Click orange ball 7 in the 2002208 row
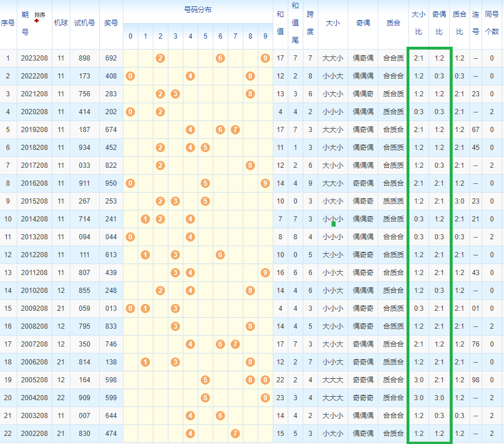 click(235, 434)
